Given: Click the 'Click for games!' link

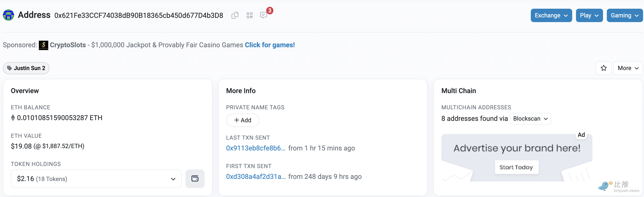Looking at the screenshot, I should [270, 45].
